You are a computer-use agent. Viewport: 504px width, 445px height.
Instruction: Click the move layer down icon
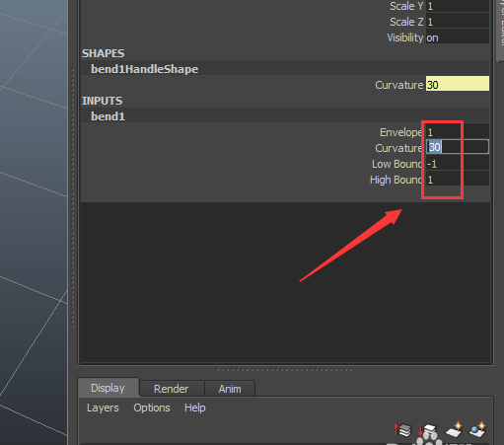point(427,430)
